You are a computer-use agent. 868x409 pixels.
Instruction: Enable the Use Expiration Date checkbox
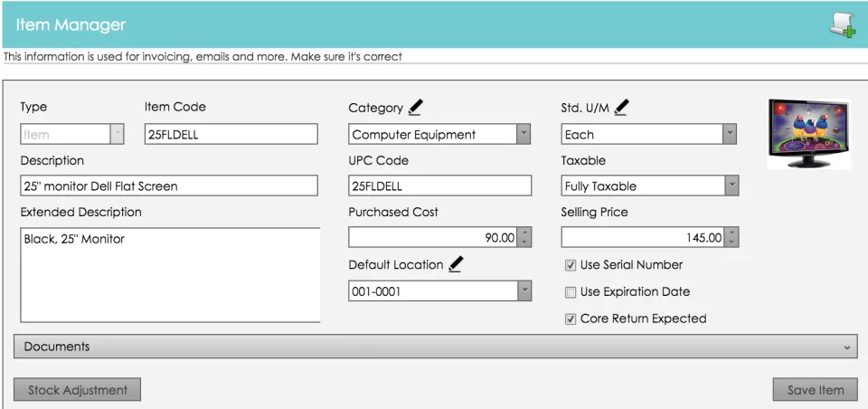pos(571,292)
